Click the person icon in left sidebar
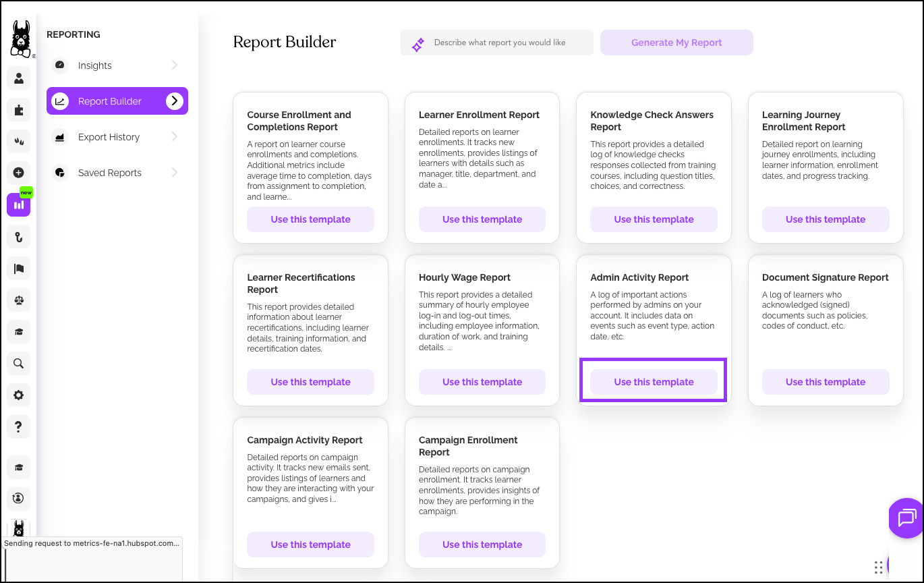Screen dimensions: 924x583 [19, 78]
